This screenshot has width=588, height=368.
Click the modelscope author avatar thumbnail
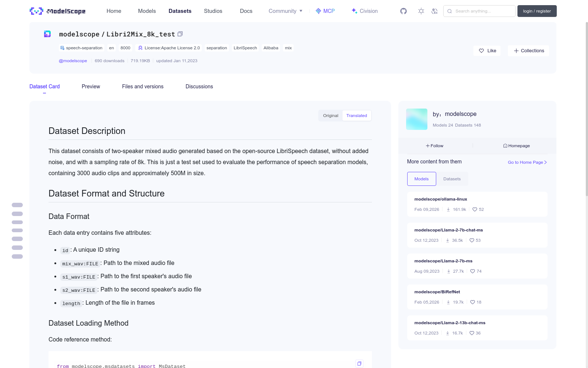coord(417,119)
